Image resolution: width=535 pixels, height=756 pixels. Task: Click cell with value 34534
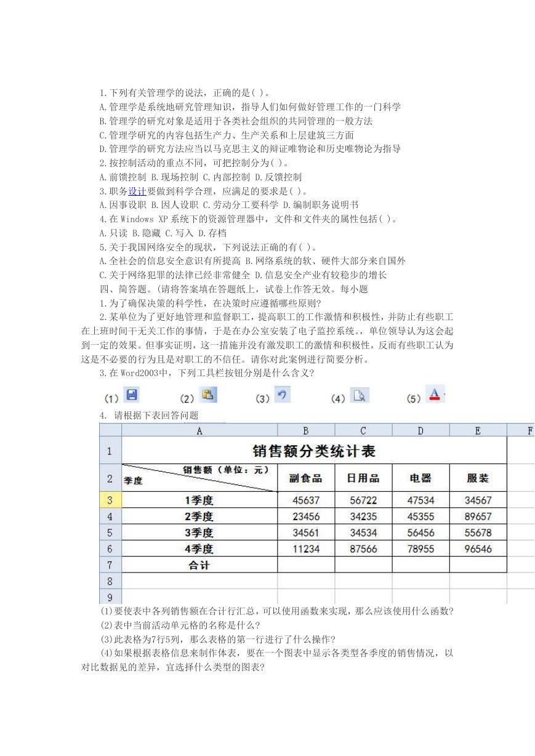[363, 533]
